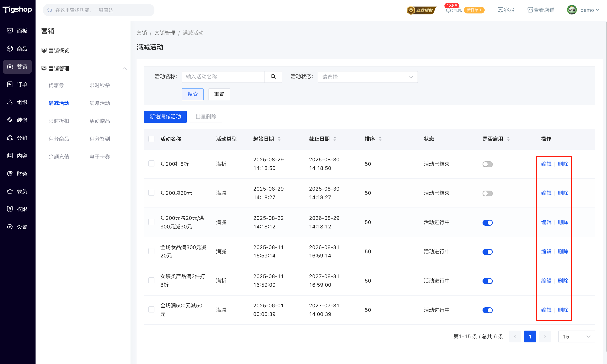
Task: Click the magnifier search icon beside activity name
Action: 273,77
